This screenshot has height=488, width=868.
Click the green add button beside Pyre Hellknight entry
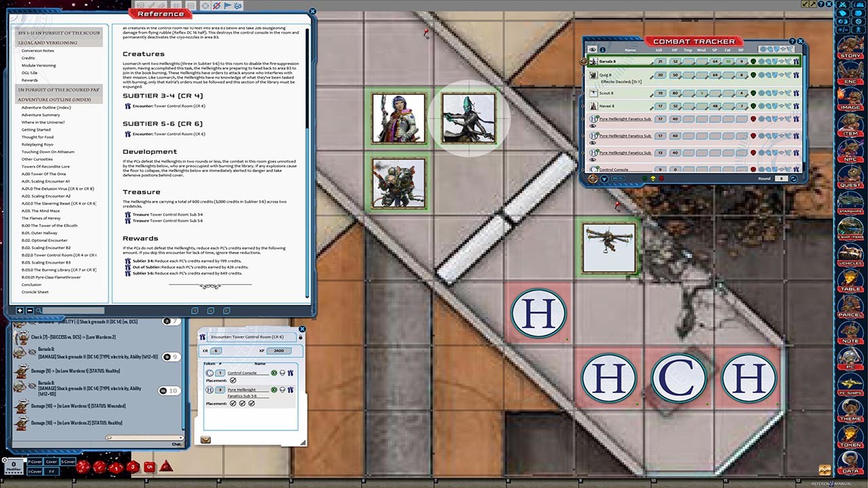point(273,390)
